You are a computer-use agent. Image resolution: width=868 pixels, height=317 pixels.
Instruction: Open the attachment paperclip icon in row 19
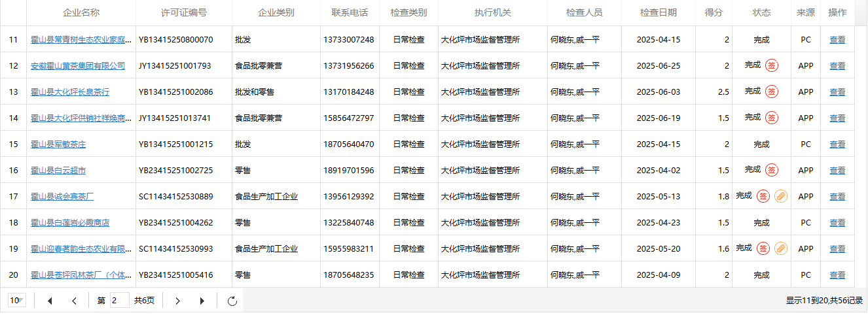(x=780, y=248)
